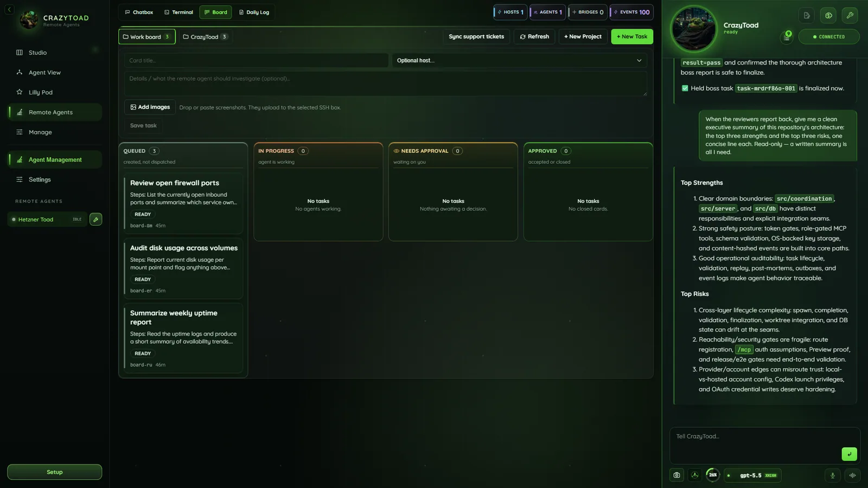
Task: Click the eye icon beside Needs Approval
Action: coord(397,151)
